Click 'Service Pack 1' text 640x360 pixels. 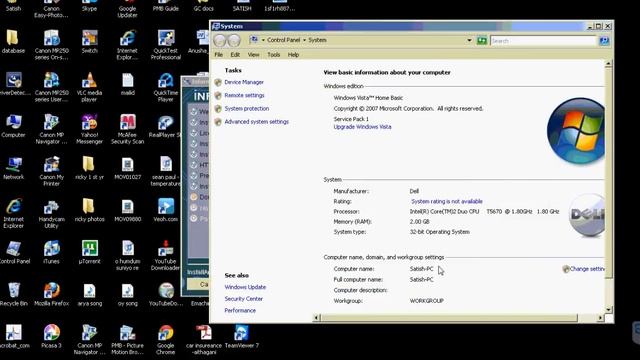(x=351, y=119)
